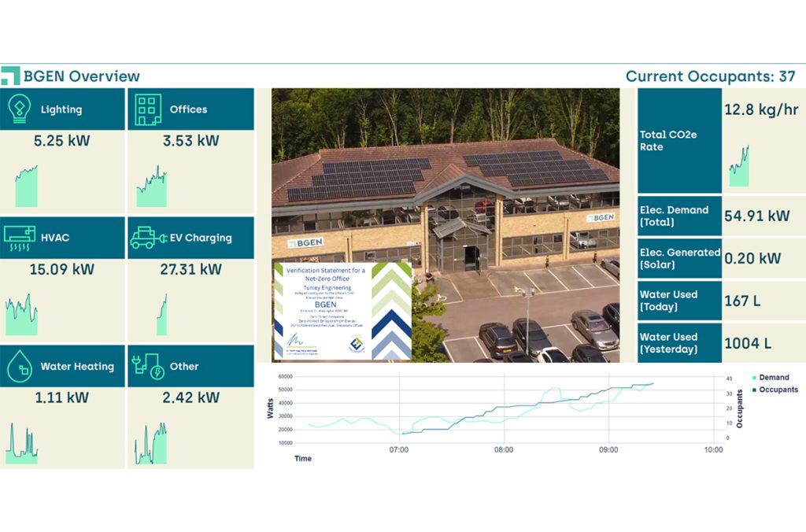Click the vertical Occupants axis title
Image resolution: width=806 pixels, height=532 pixels.
coord(739,409)
